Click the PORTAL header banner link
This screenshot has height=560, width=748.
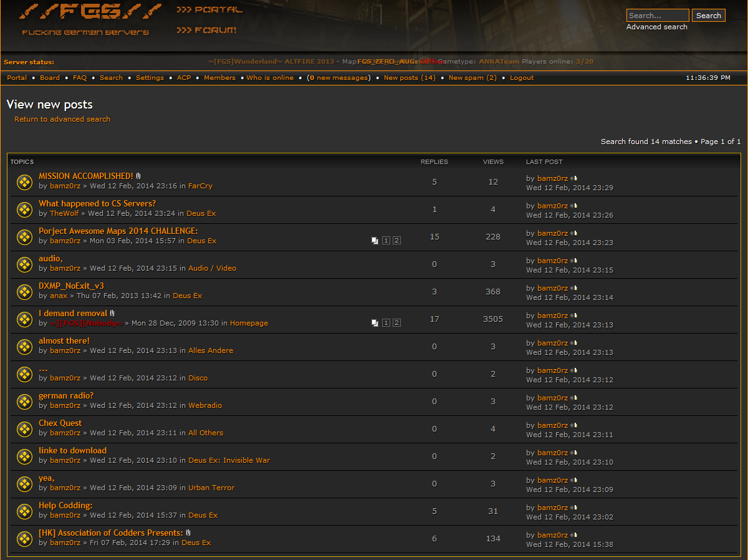pyautogui.click(x=209, y=10)
